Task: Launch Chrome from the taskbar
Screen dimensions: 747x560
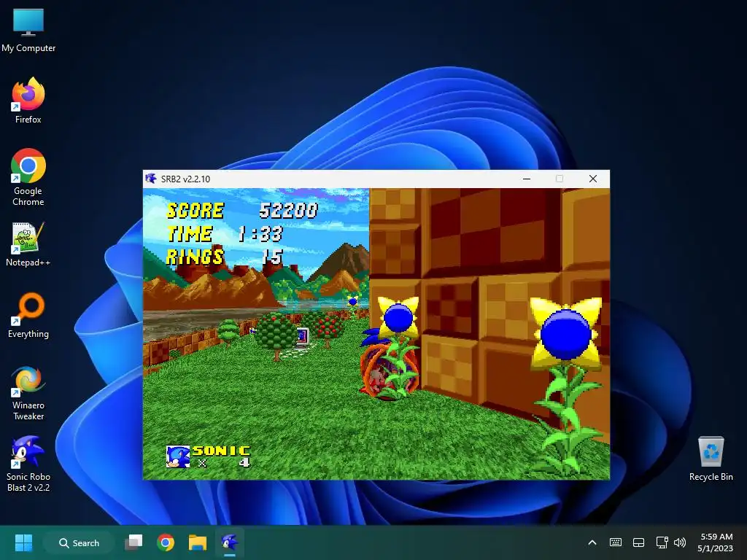Action: [x=166, y=542]
